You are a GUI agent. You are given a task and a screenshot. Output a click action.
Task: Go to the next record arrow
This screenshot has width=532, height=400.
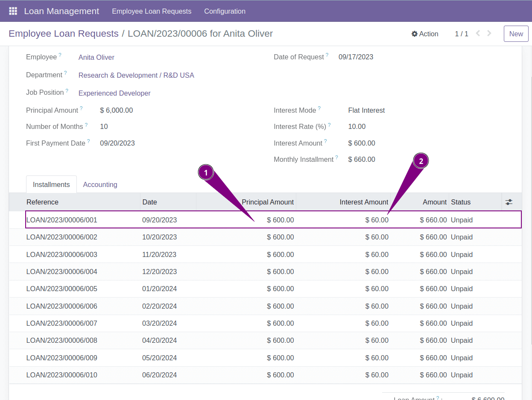[x=489, y=33]
